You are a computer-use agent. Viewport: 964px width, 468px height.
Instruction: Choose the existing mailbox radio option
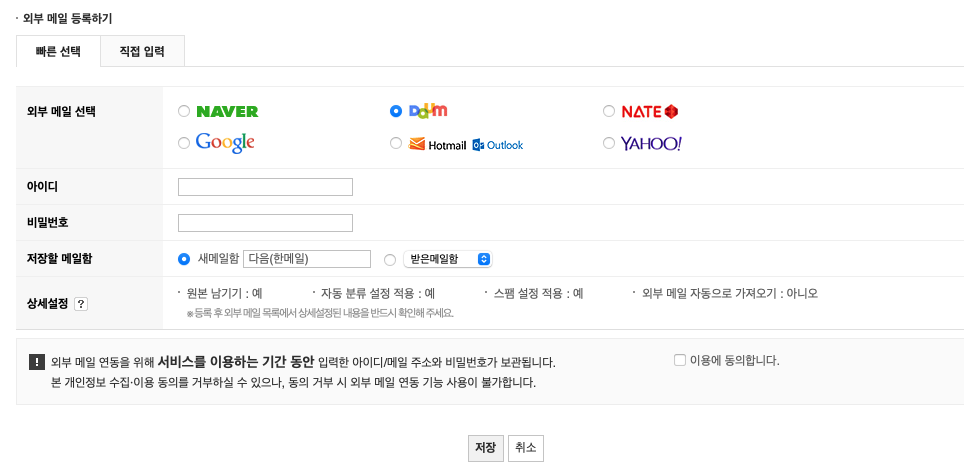(390, 260)
